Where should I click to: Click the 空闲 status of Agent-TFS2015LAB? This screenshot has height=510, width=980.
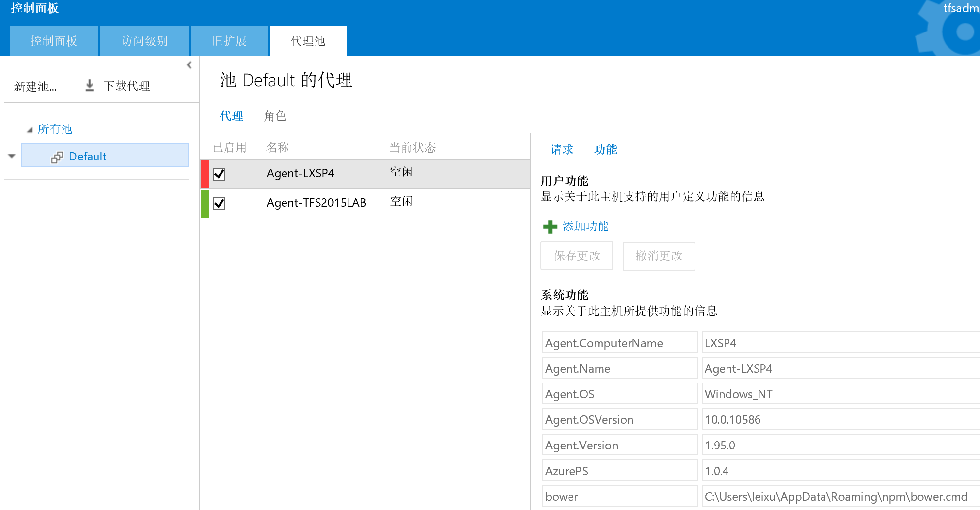pyautogui.click(x=401, y=202)
